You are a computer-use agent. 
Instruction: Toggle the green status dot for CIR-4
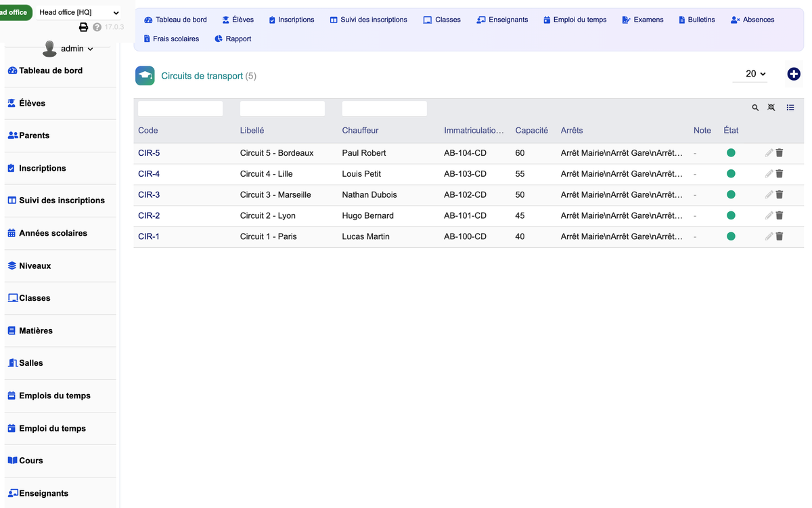[731, 174]
